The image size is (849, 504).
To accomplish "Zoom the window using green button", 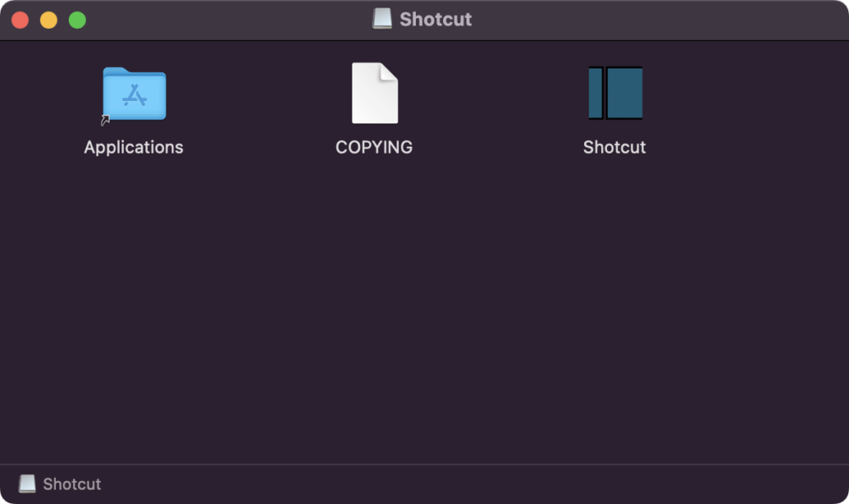I will 77,20.
